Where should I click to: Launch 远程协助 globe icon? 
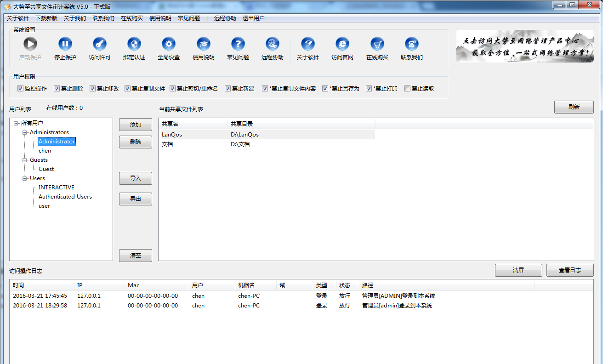coord(273,44)
